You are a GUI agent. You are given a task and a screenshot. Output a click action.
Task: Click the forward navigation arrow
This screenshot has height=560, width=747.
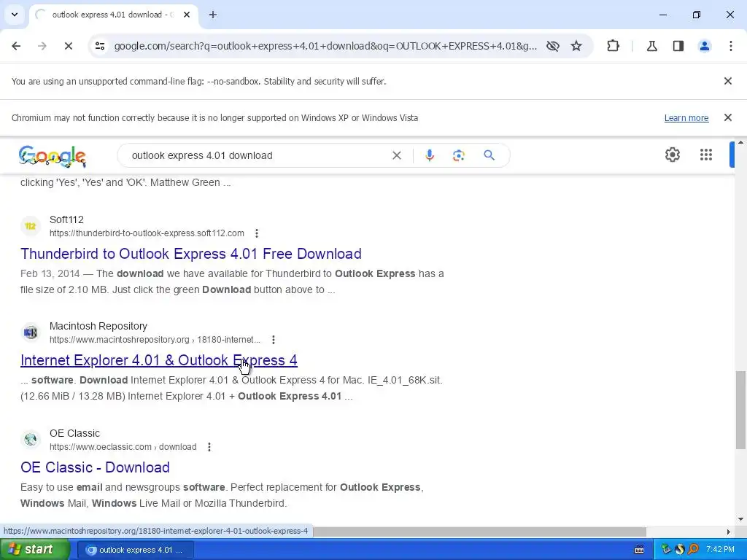(42, 46)
